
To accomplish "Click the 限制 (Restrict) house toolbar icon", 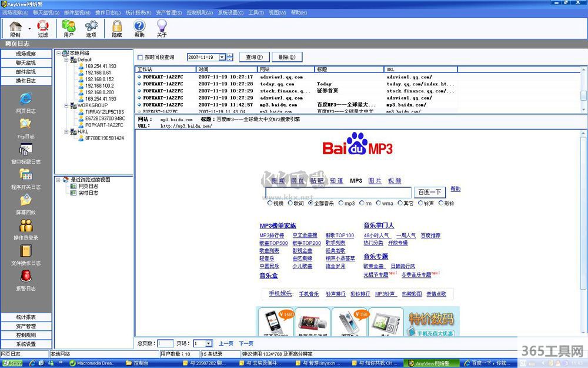I will (x=15, y=26).
